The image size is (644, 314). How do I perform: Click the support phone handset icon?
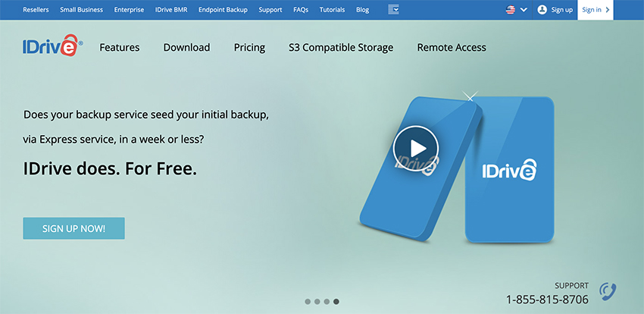tap(608, 291)
